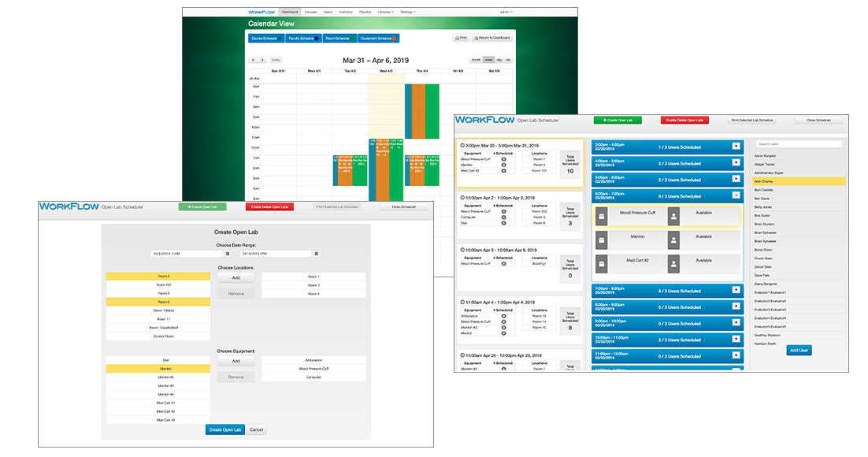Screen dimensions: 868x457
Task: Toggle Faculty Schedule filter in calendar
Action: [x=303, y=39]
